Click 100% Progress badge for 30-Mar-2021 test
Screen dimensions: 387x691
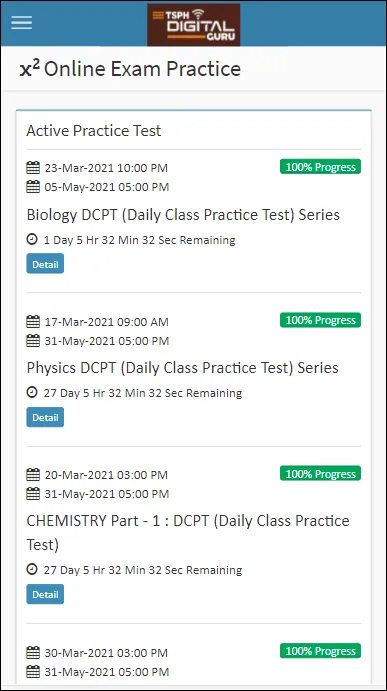pyautogui.click(x=320, y=651)
